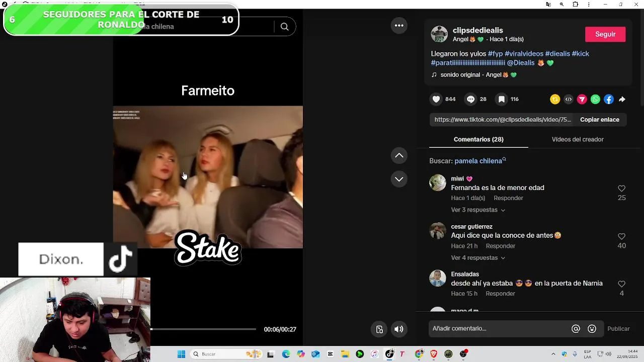Screen dimensions: 644x362
Task: Open the comments bubble icon
Action: tap(470, 99)
